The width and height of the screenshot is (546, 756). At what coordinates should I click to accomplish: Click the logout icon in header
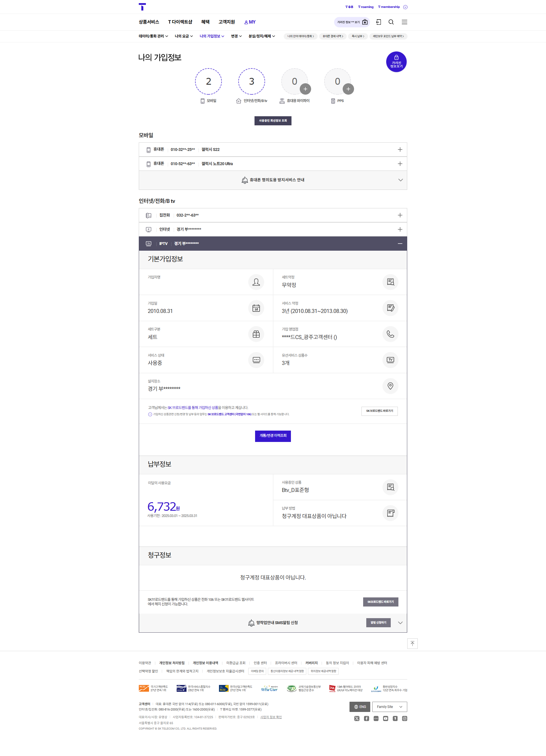pos(379,22)
